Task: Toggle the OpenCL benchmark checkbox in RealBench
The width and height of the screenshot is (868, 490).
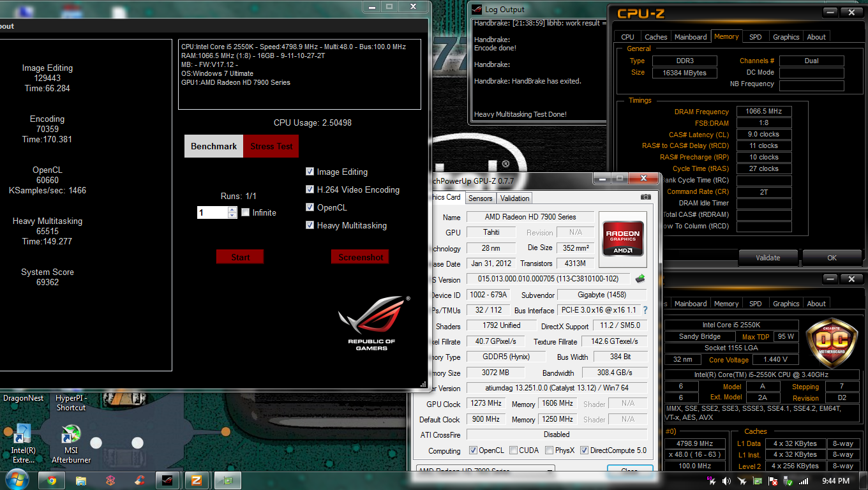Action: 310,207
